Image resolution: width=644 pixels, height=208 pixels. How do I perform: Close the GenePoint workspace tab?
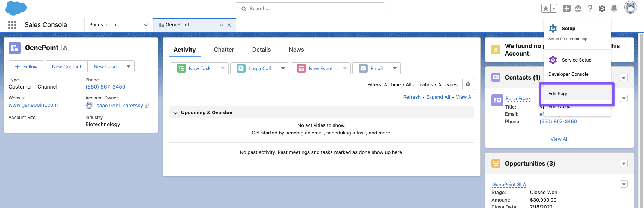tap(229, 25)
